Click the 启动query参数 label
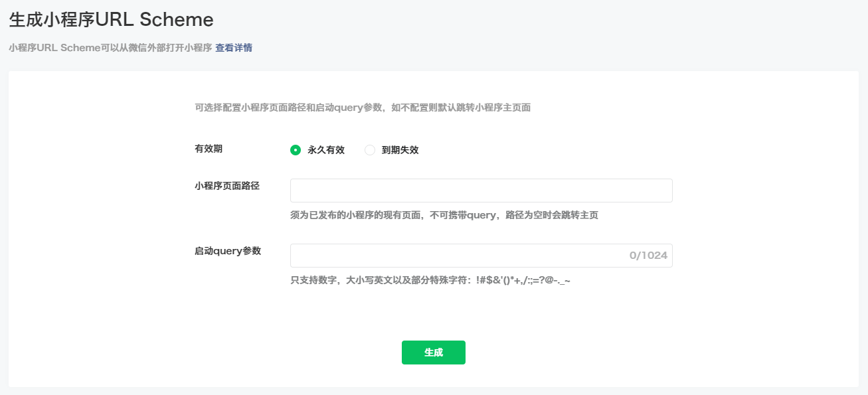Screen dimensions: 868x395 [228, 251]
